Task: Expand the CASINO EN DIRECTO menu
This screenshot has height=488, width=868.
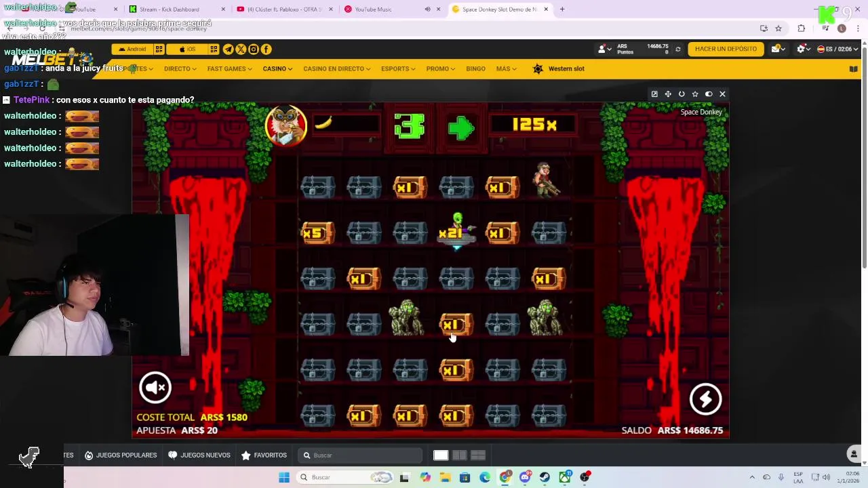Action: [336, 68]
